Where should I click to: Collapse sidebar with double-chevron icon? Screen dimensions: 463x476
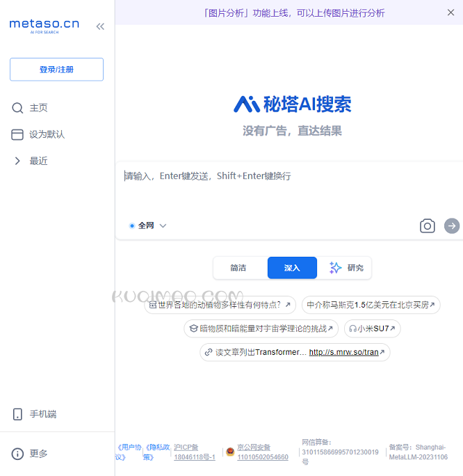pos(100,26)
